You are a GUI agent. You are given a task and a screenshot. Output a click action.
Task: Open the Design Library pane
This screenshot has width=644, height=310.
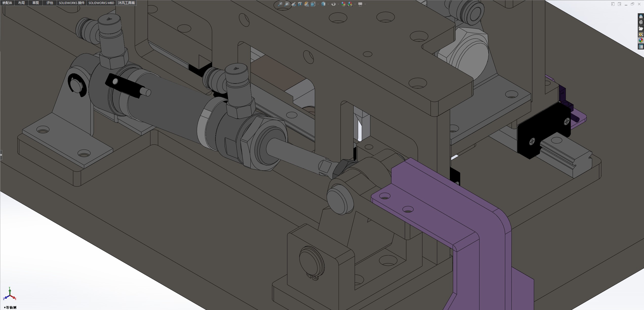click(641, 23)
